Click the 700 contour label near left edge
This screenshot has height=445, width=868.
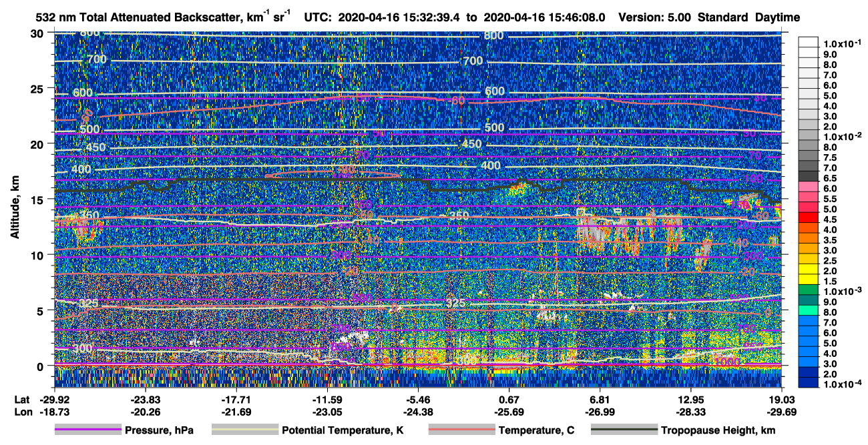(x=97, y=59)
